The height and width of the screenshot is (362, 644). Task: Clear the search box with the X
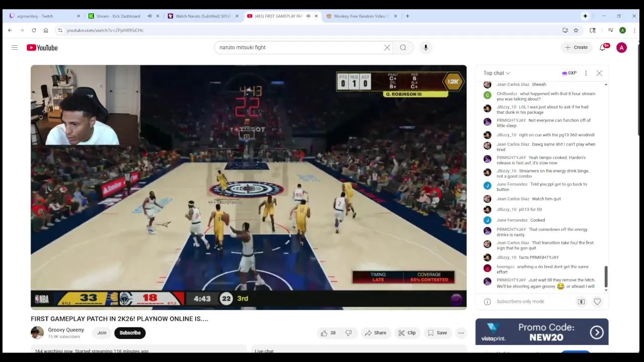point(387,47)
